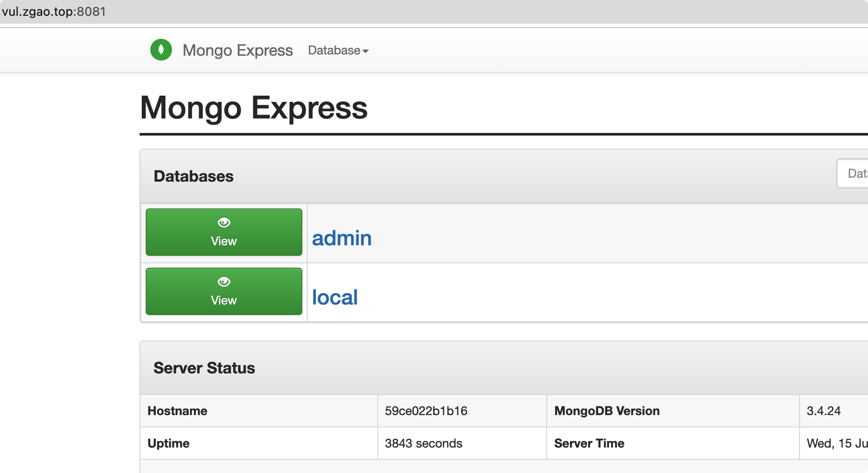
Task: Open the admin database link
Action: tap(342, 238)
